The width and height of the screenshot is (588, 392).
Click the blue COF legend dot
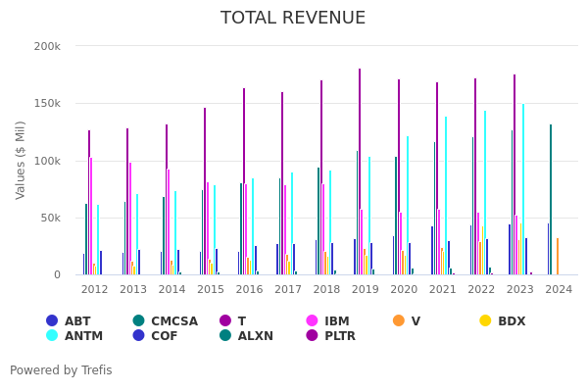pos(138,336)
